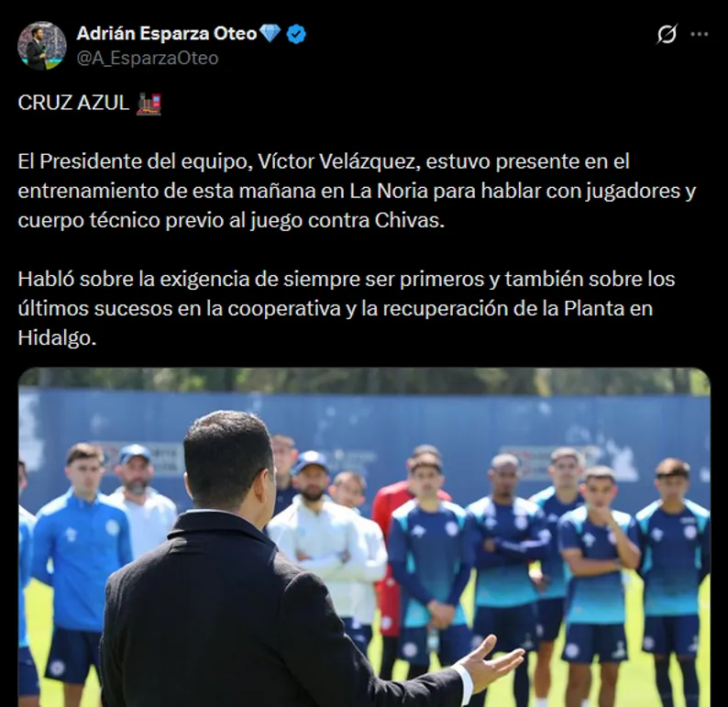Open the @A_EsparzaOteo handle link
This screenshot has width=728, height=707.
(x=148, y=59)
